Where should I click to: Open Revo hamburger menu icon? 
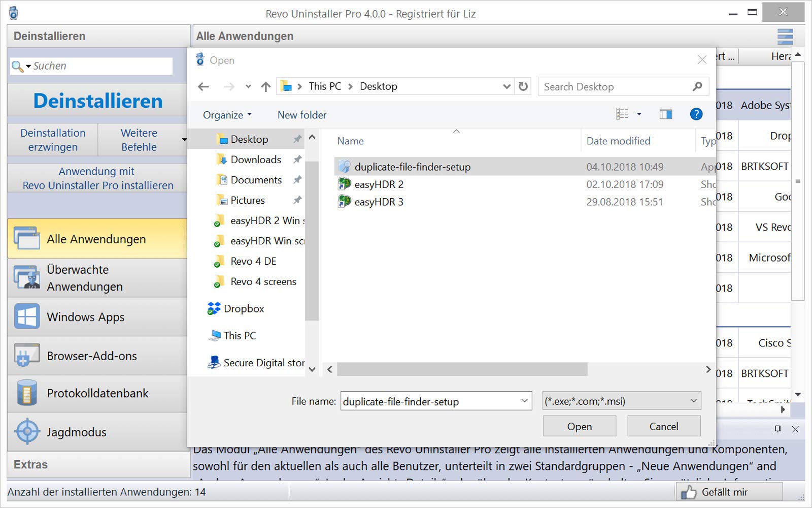tap(785, 37)
